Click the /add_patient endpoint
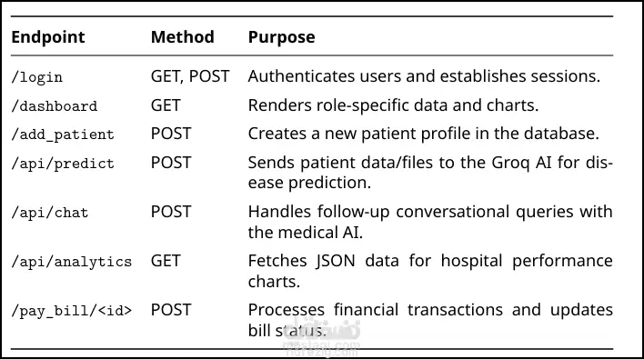644x359 pixels. 63,135
